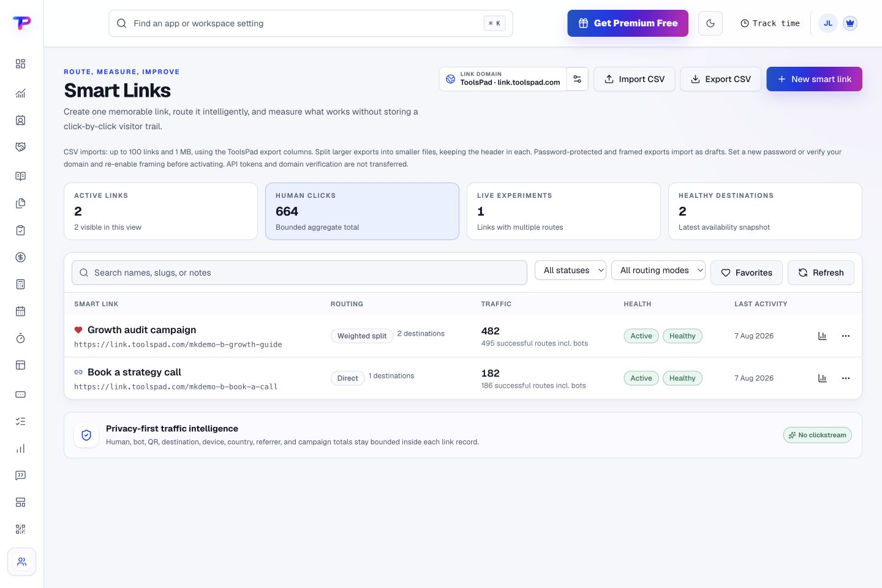Open the QR code icon in sidebar
Viewport: 882px width, 588px height.
(x=20, y=529)
